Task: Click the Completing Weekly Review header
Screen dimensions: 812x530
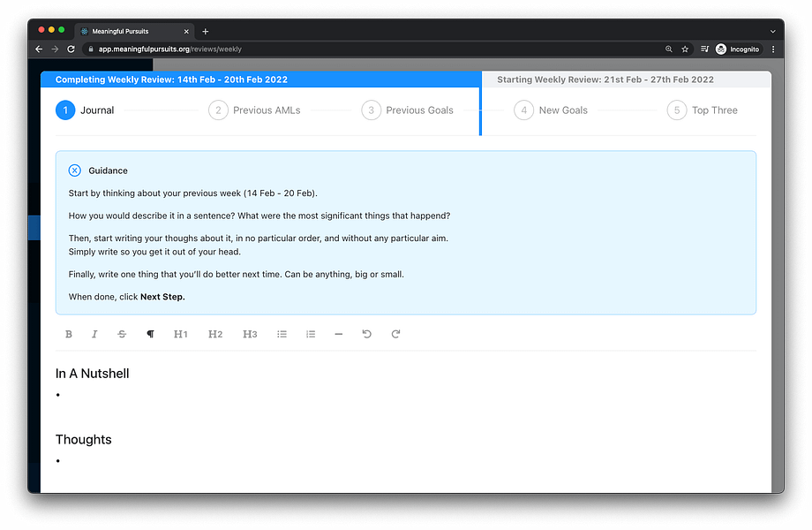Action: [x=171, y=79]
